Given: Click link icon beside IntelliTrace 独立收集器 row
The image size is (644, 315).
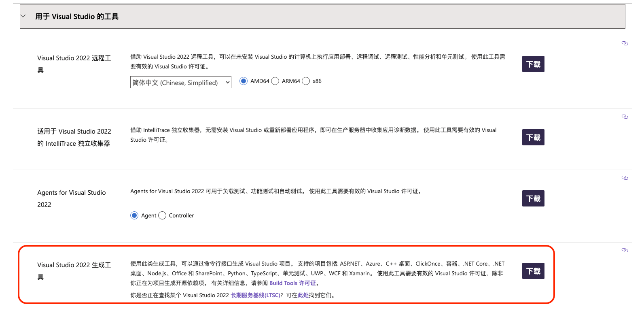Looking at the screenshot, I should pos(625,117).
